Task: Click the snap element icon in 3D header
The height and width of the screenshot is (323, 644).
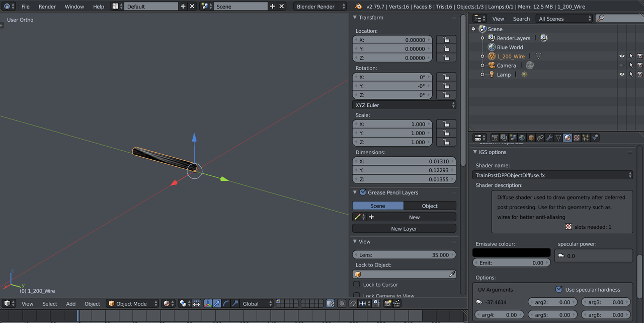Action: pyautogui.click(x=364, y=303)
